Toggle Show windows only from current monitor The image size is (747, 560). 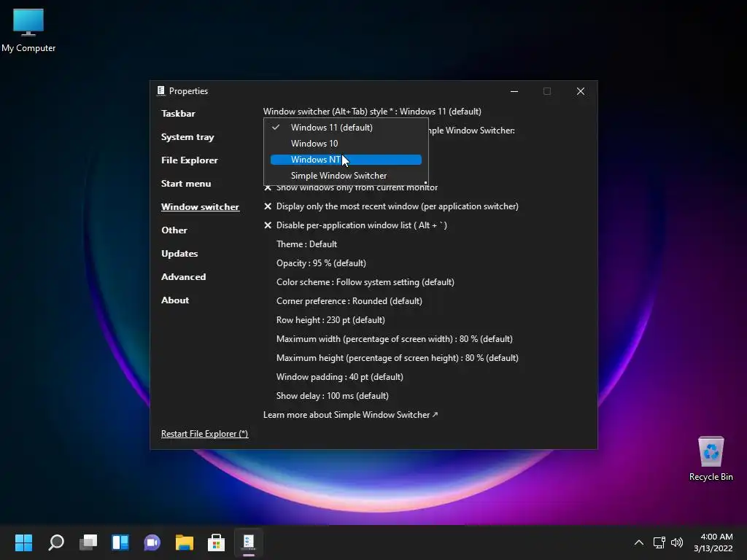coord(351,187)
